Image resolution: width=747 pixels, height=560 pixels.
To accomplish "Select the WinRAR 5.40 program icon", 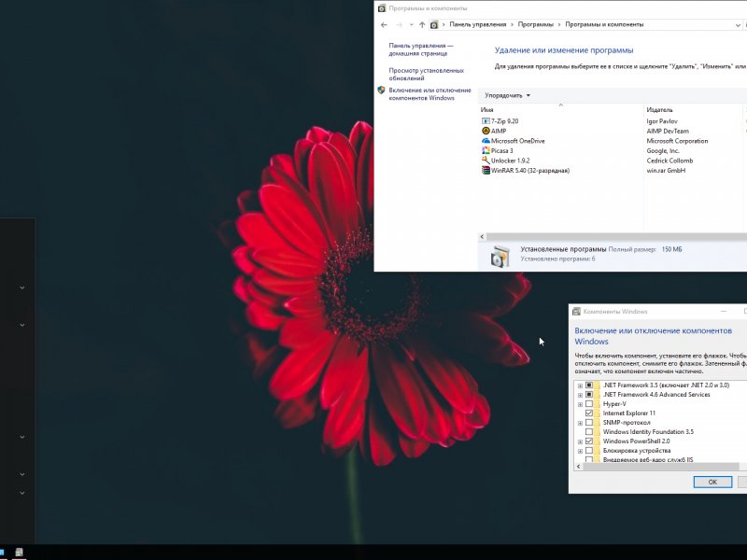I will 486,171.
